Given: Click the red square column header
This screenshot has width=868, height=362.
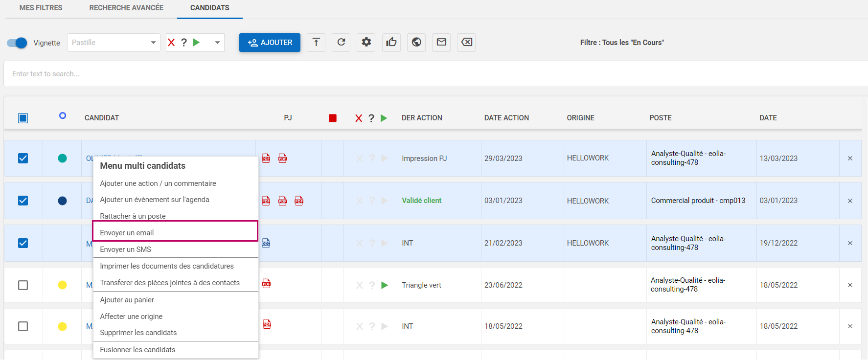Looking at the screenshot, I should pyautogui.click(x=333, y=118).
